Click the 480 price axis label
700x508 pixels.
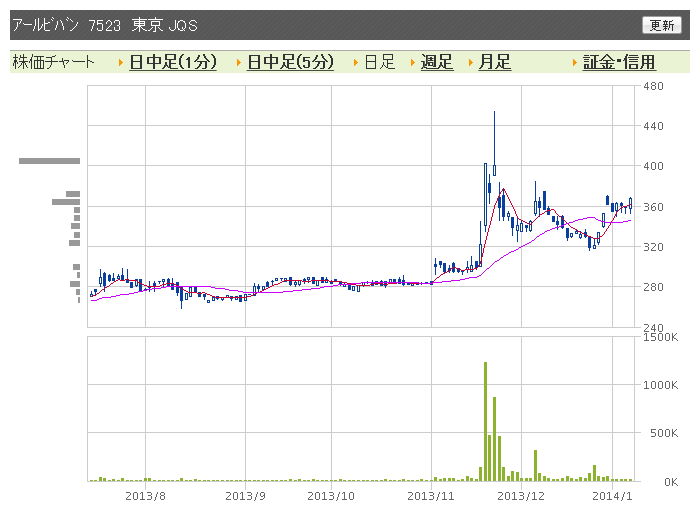point(653,86)
